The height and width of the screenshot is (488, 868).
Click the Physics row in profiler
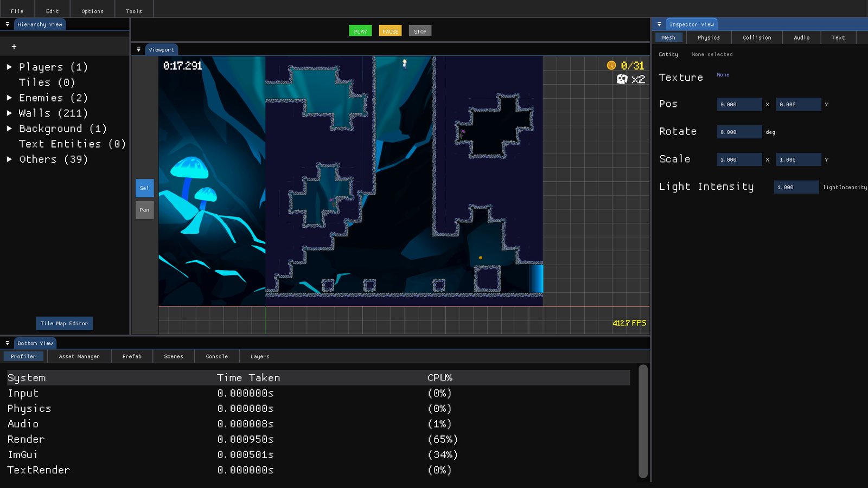click(x=318, y=409)
